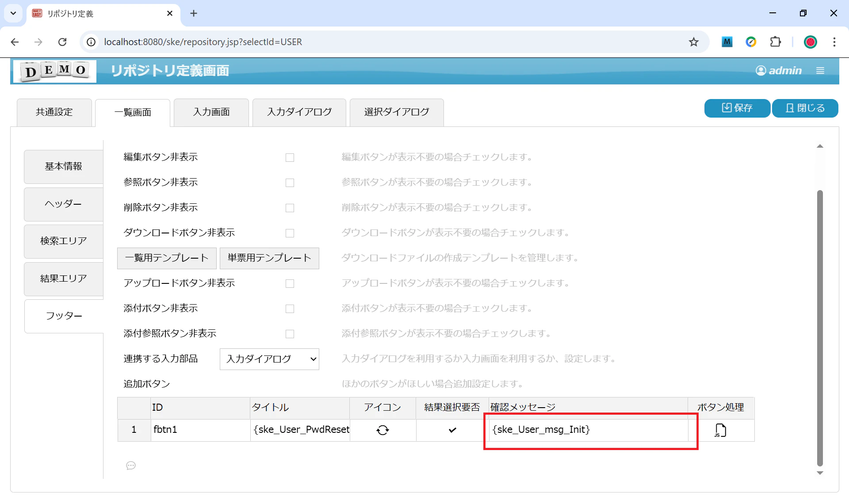Open 一覧用テンプレート button
Screen dimensions: 849x504
(x=167, y=258)
